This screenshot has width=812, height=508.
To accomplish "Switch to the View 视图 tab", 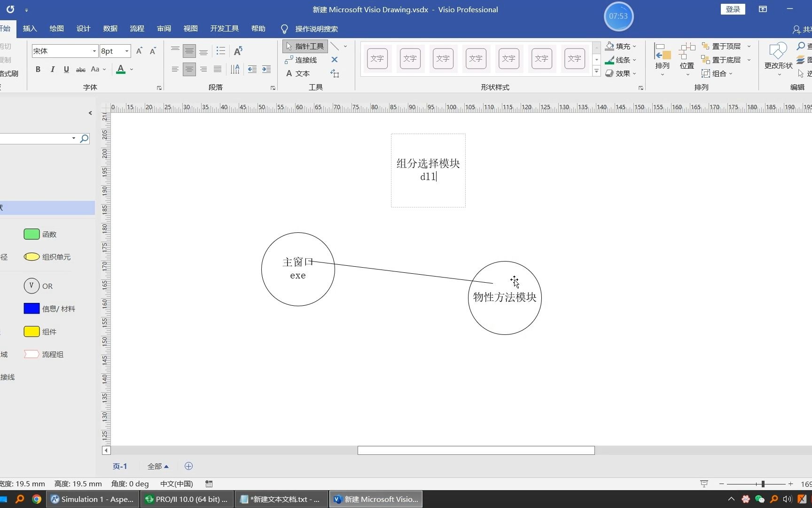I will click(190, 29).
